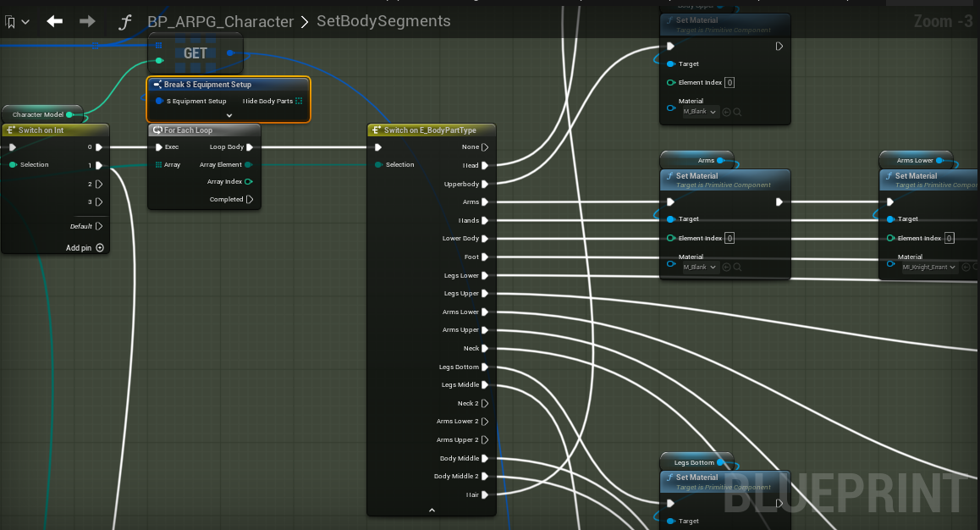Screen dimensions: 980x530
Task: Go back with the left navigation arrow
Action: tap(55, 21)
